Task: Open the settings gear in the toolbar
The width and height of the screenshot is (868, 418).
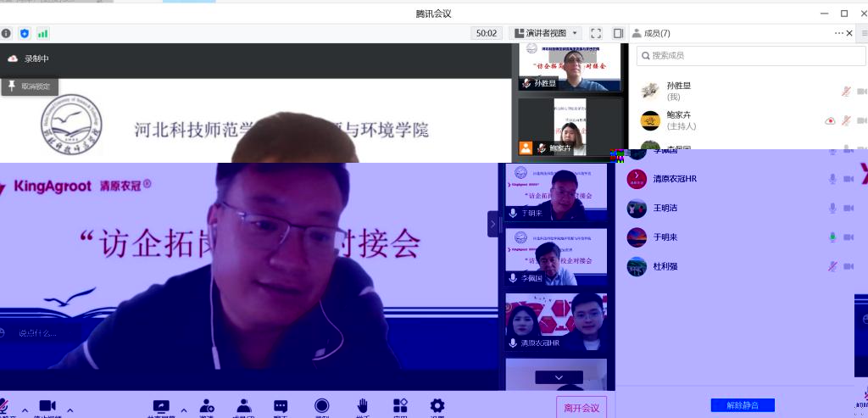Action: click(x=437, y=407)
